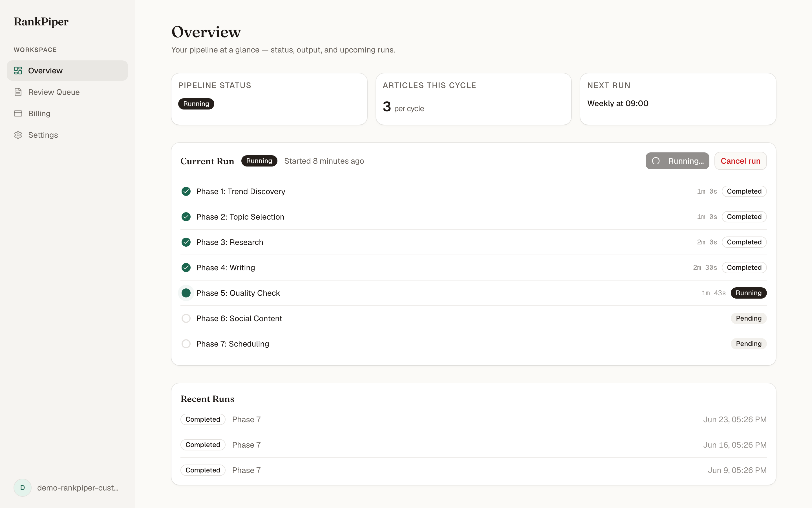Image resolution: width=812 pixels, height=508 pixels.
Task: Click the Completed badge of Jun 23 run
Action: click(203, 419)
